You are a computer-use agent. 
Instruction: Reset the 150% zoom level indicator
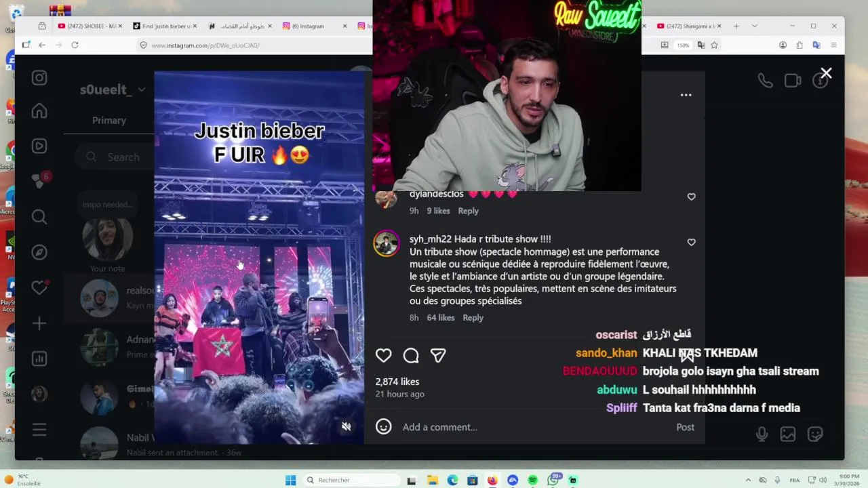pyautogui.click(x=683, y=45)
